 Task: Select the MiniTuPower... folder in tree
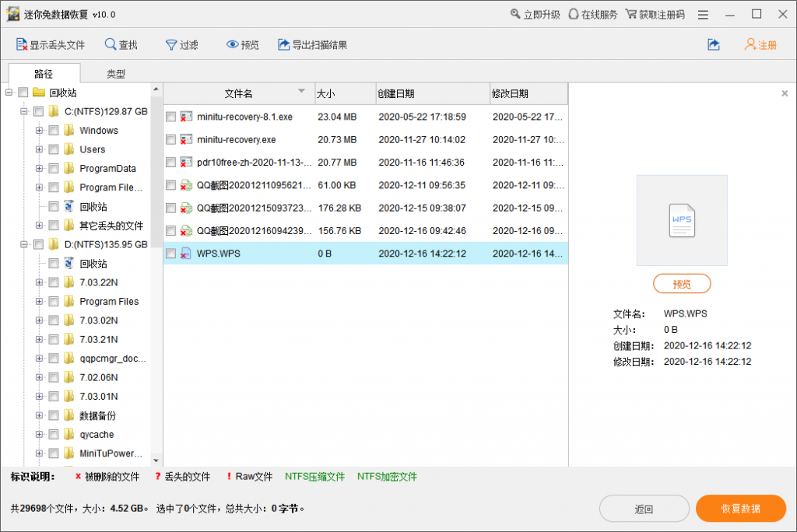pos(111,453)
